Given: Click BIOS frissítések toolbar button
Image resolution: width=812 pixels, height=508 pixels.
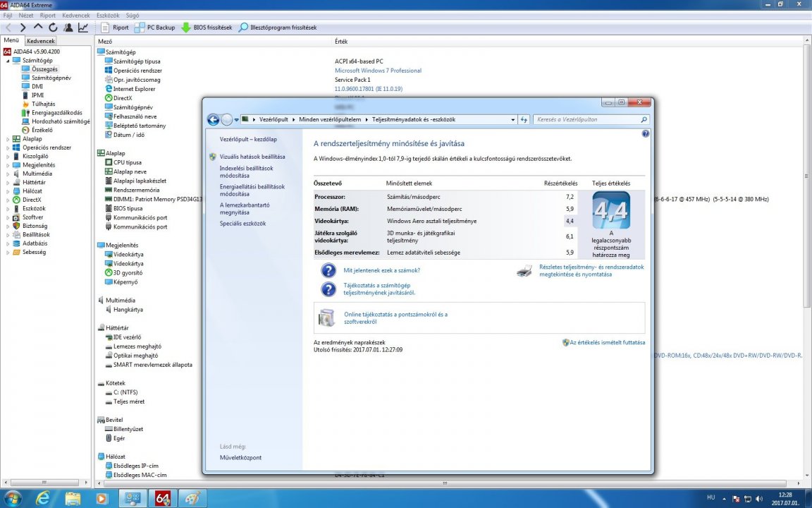Looking at the screenshot, I should click(207, 28).
